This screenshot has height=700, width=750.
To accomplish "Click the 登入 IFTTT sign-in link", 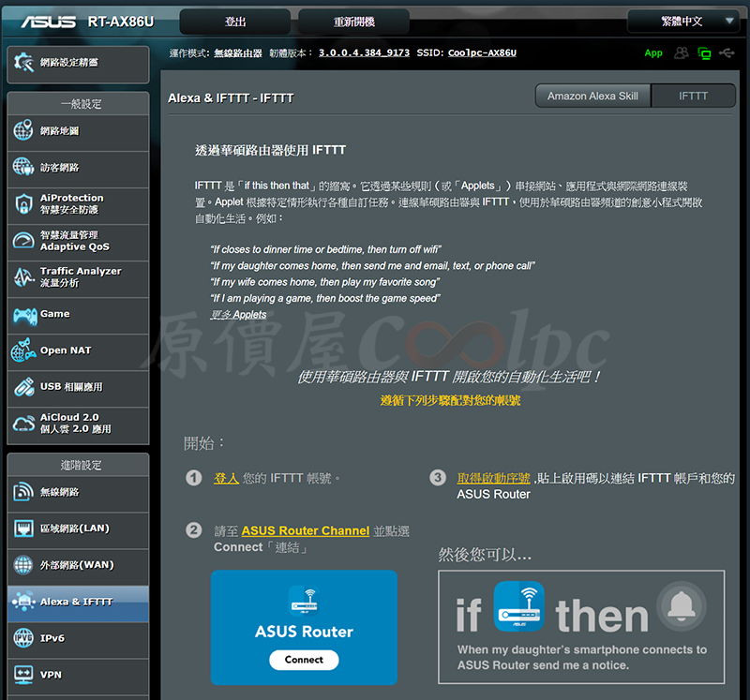I will 226,478.
